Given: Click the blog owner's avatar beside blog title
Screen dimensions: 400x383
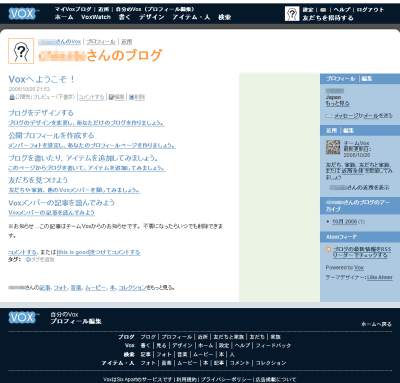Looking at the screenshot, I should [21, 51].
